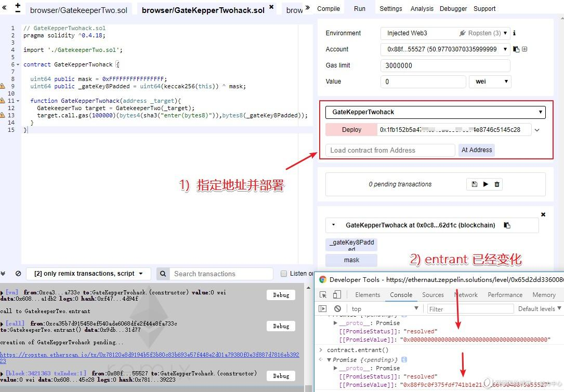Open Default levels dropdown in console
564x392 pixels.
click(x=540, y=308)
